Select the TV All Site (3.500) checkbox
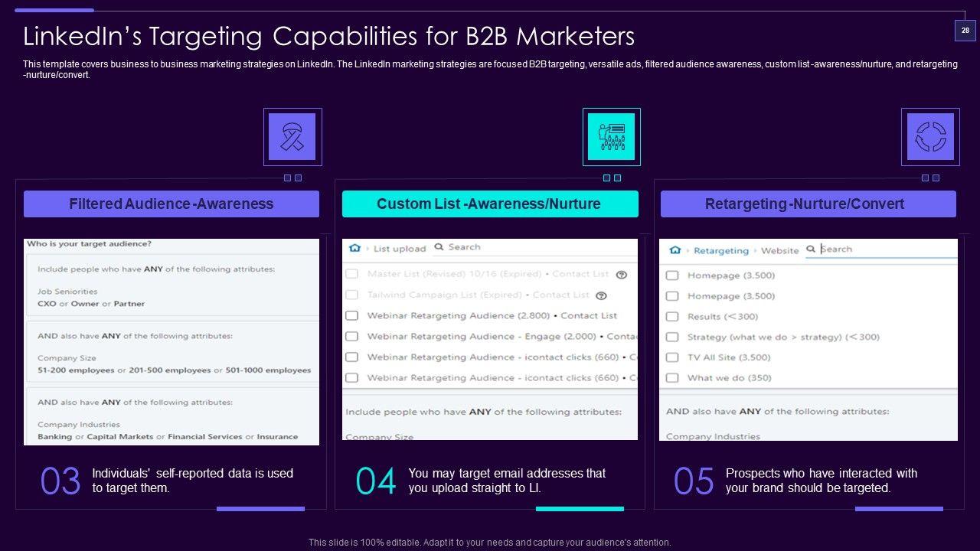 (x=671, y=357)
